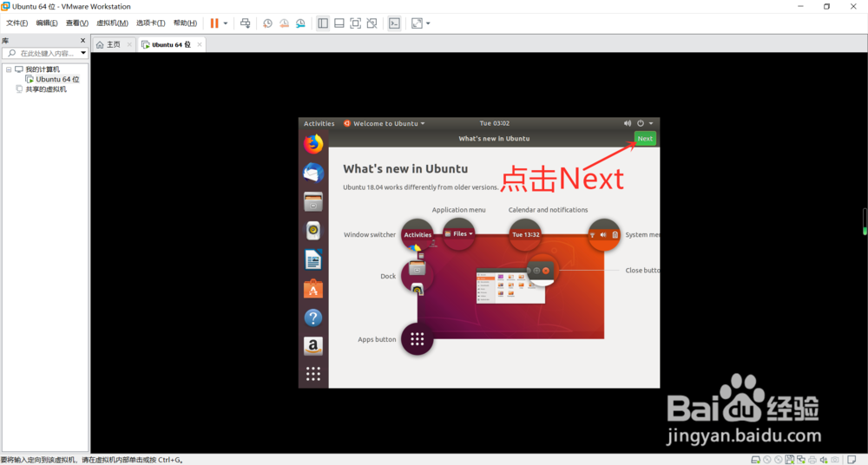Click the hard disk status icon

(x=756, y=460)
